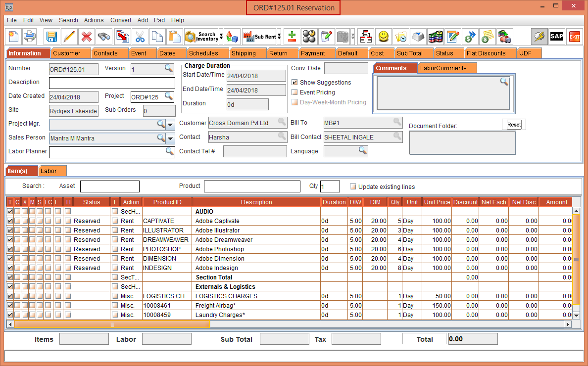Click the horizontal scrollbar of items grid
Image resolution: width=588 pixels, height=366 pixels.
tap(112, 324)
